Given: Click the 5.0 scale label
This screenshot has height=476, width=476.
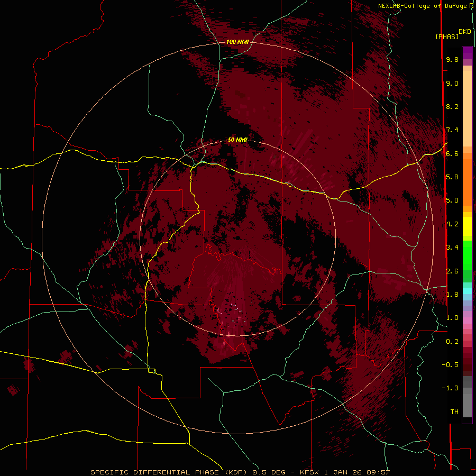Looking at the screenshot, I should (x=452, y=200).
